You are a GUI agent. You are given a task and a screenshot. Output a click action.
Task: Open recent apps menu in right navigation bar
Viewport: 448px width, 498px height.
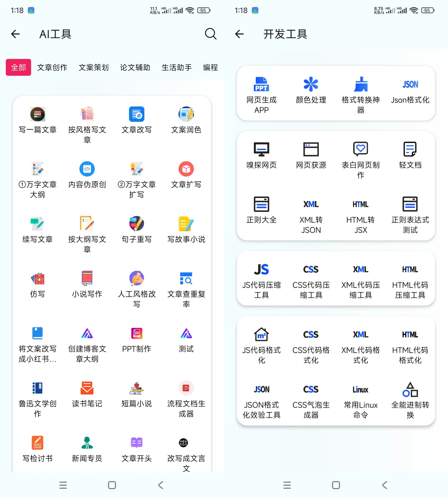click(x=287, y=485)
